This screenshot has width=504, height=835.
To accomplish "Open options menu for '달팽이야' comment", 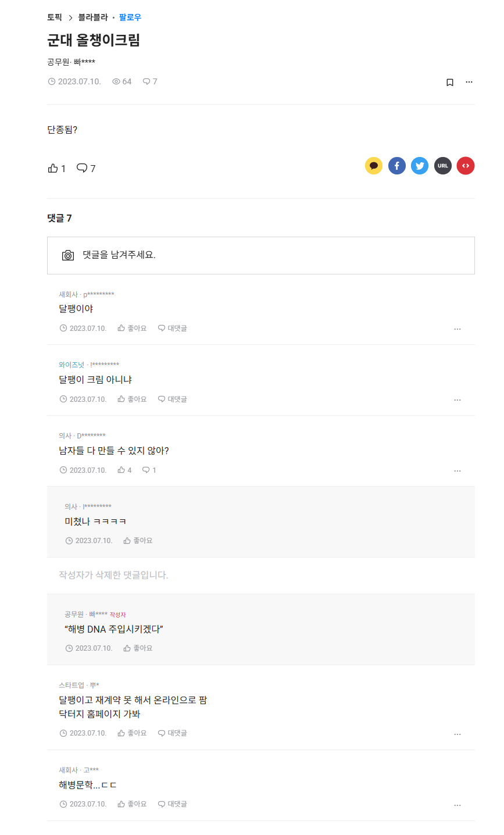I will click(457, 329).
